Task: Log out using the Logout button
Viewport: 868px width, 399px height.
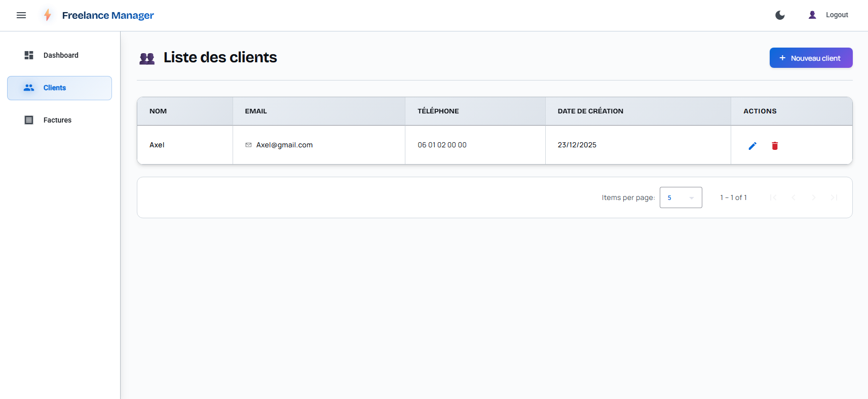Action: click(x=837, y=15)
